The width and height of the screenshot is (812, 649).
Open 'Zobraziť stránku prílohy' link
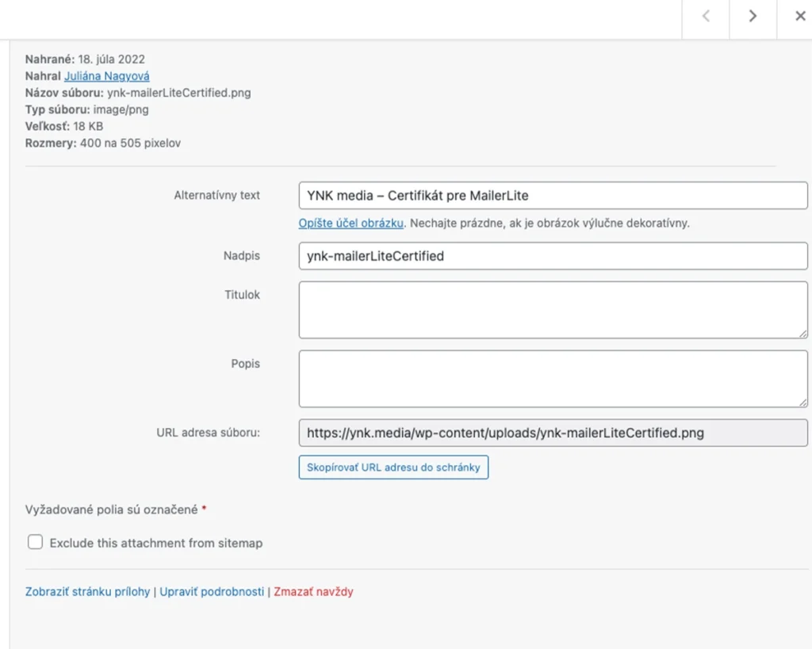87,592
